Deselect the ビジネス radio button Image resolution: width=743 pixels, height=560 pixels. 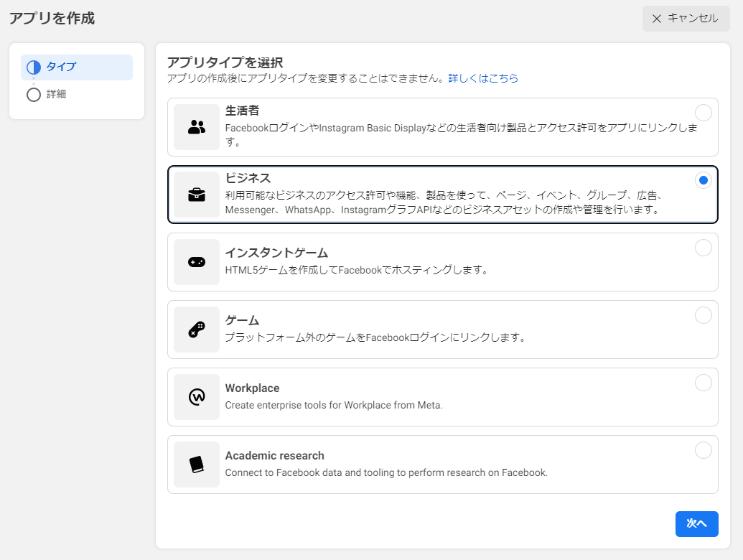[703, 180]
